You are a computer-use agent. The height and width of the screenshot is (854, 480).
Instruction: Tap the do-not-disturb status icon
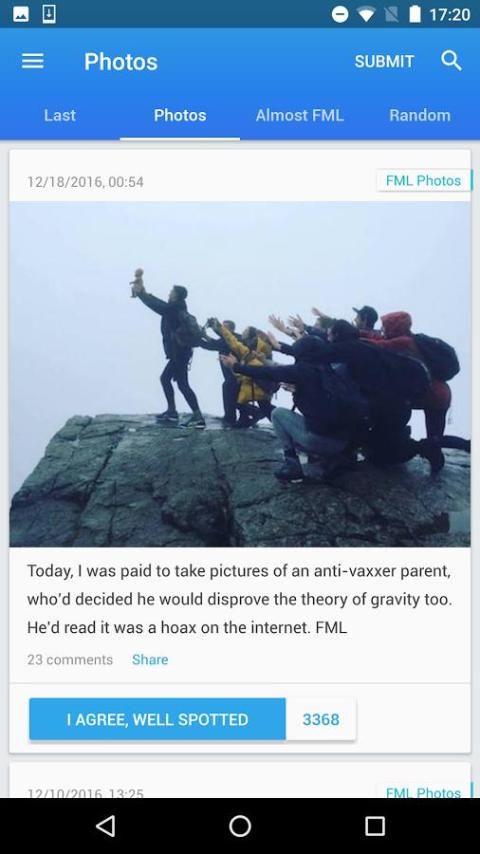pyautogui.click(x=340, y=15)
